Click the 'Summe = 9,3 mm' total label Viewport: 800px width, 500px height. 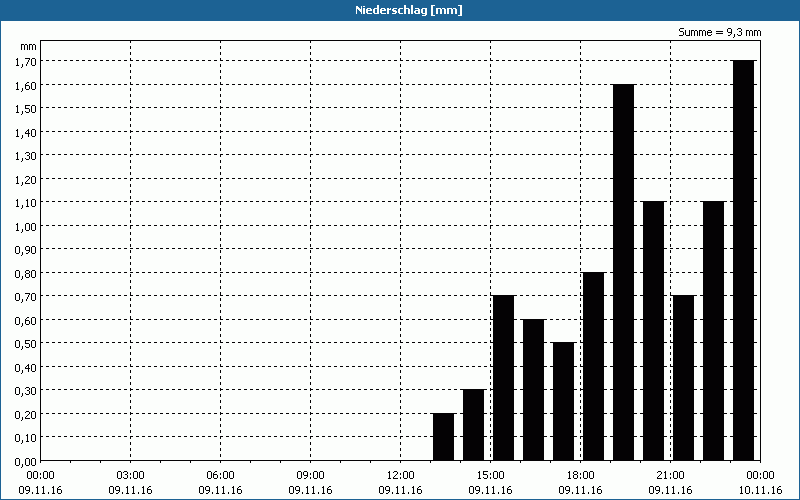tap(719, 32)
